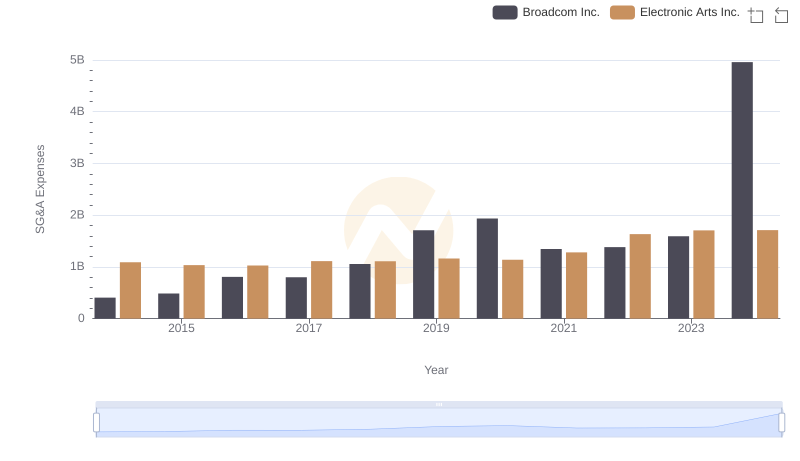The height and width of the screenshot is (461, 800).
Task: Grab the right handle of the zoom slider
Action: tap(781, 422)
